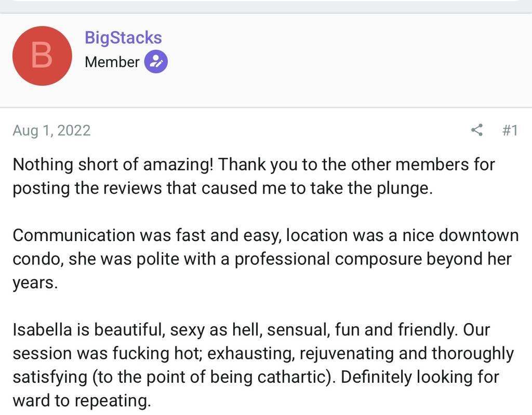Image resolution: width=532 pixels, height=415 pixels.
Task: Click the line starting "condo, she was polite"
Action: point(262,259)
